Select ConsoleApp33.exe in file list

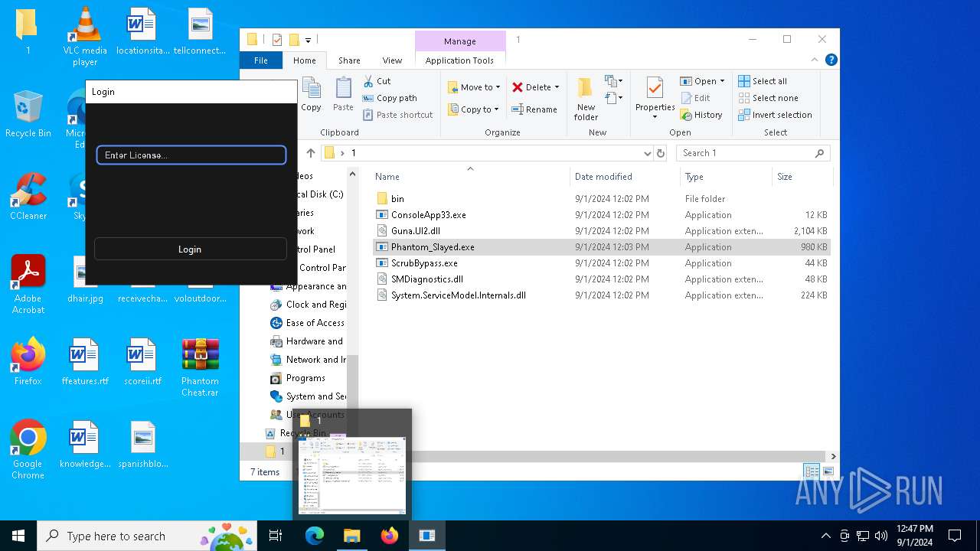pos(601,215)
